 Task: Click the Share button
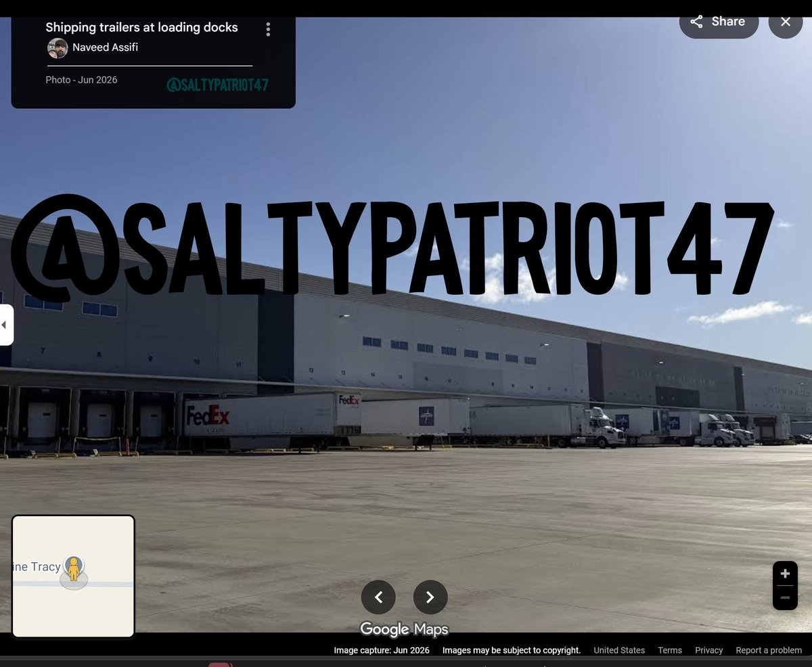pos(719,22)
